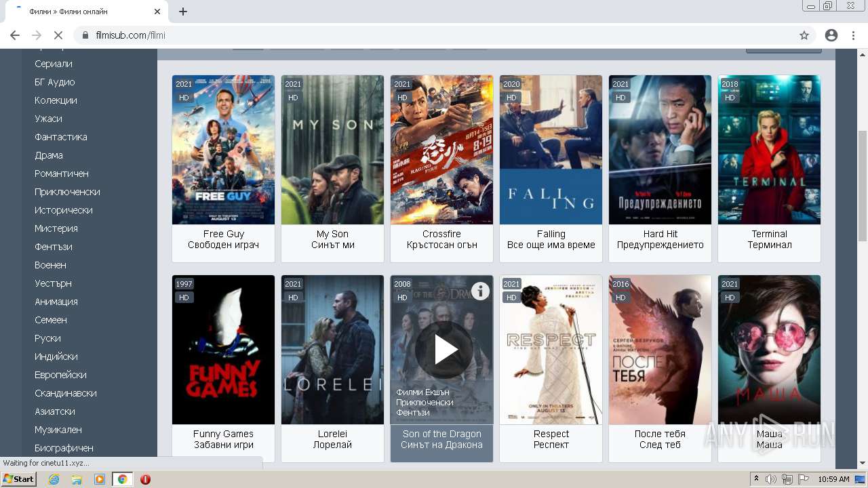
Task: Open network icon in system tray
Action: pos(787,479)
